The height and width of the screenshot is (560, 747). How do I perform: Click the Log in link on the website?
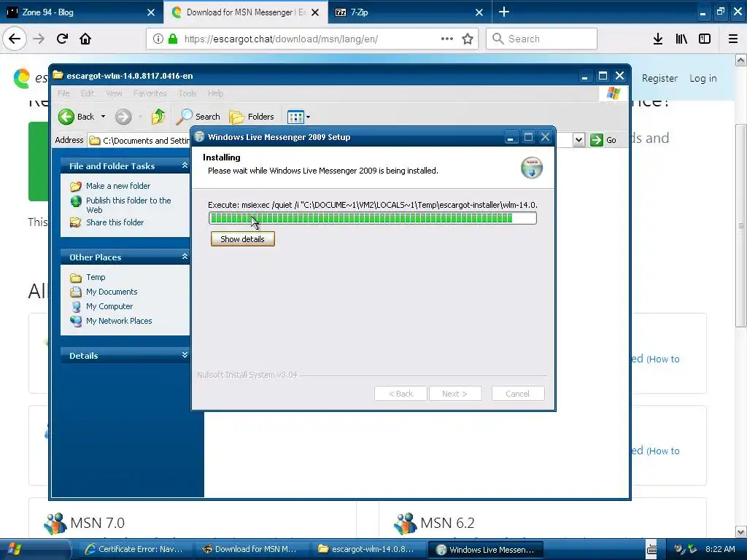point(703,78)
